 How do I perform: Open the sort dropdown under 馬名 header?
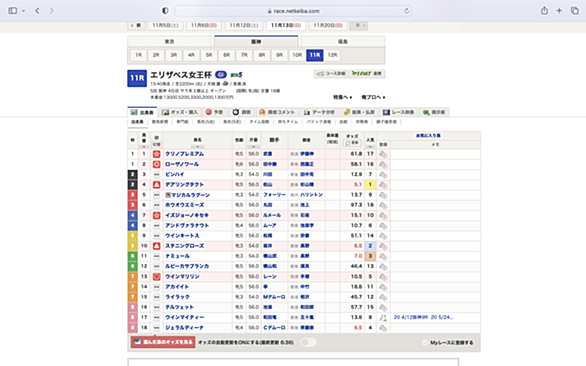tap(197, 147)
